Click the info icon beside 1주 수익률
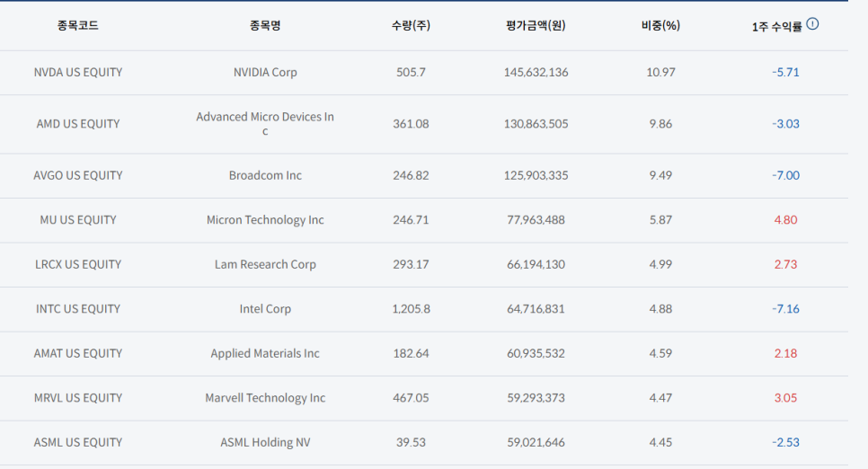The height and width of the screenshot is (469, 868). [812, 24]
